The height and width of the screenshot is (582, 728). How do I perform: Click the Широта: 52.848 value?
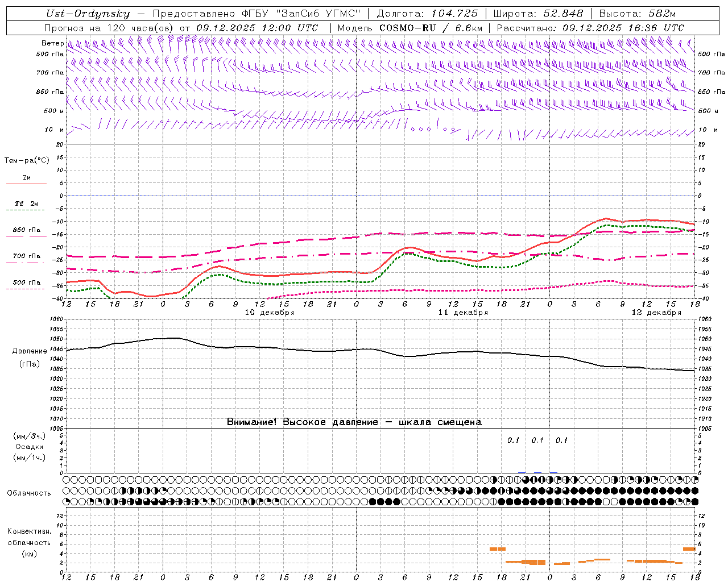tap(538, 14)
